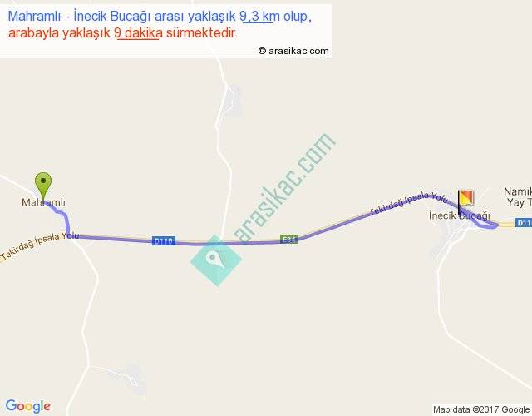Image resolution: width=532 pixels, height=416 pixels.
Task: Click the Tekirdağ İpsala Yolu label at left
Action: click(40, 245)
